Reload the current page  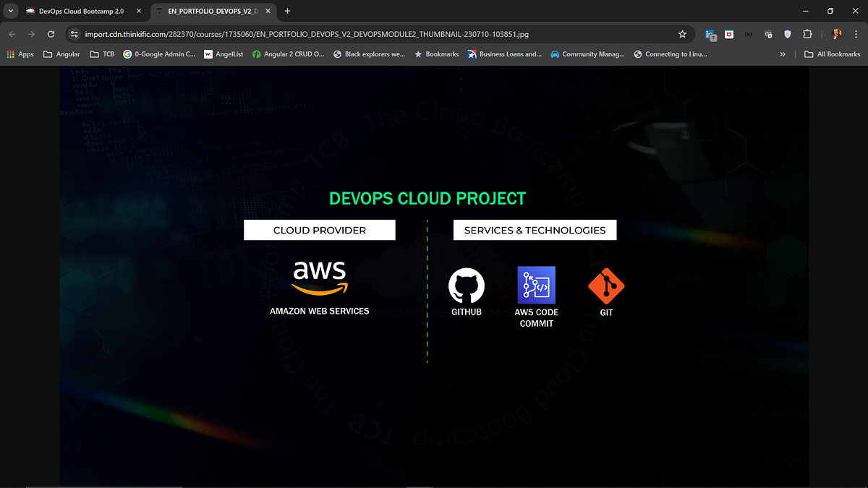coord(51,34)
